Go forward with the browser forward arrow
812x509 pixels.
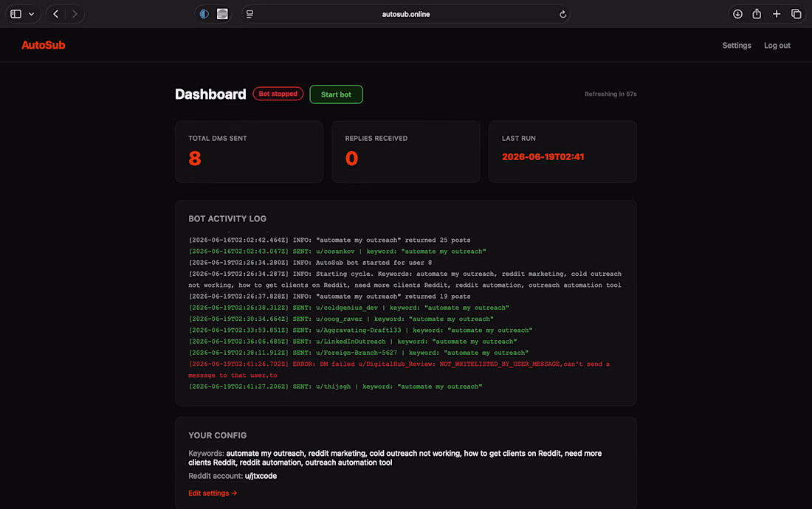point(75,14)
